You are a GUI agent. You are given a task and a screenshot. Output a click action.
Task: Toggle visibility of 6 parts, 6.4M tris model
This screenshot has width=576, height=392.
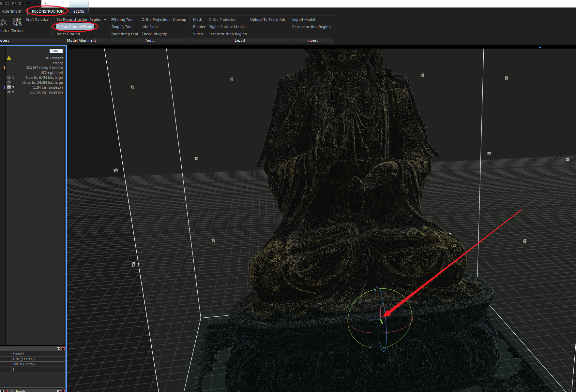(x=9, y=78)
